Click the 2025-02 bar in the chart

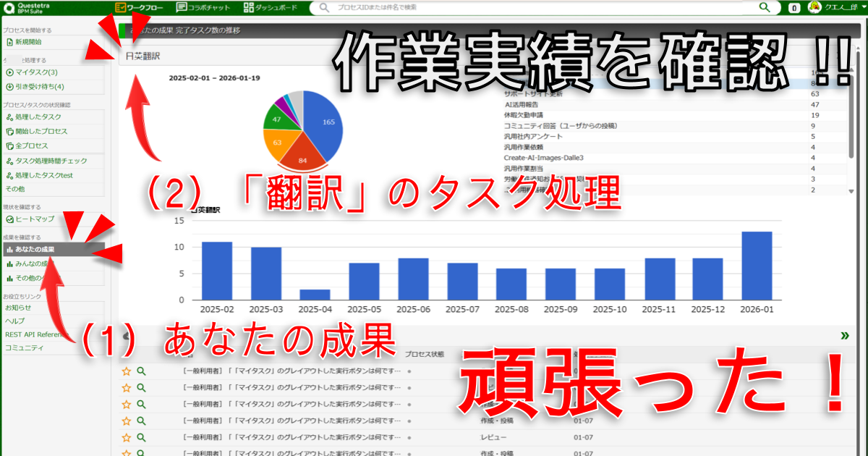point(217,271)
